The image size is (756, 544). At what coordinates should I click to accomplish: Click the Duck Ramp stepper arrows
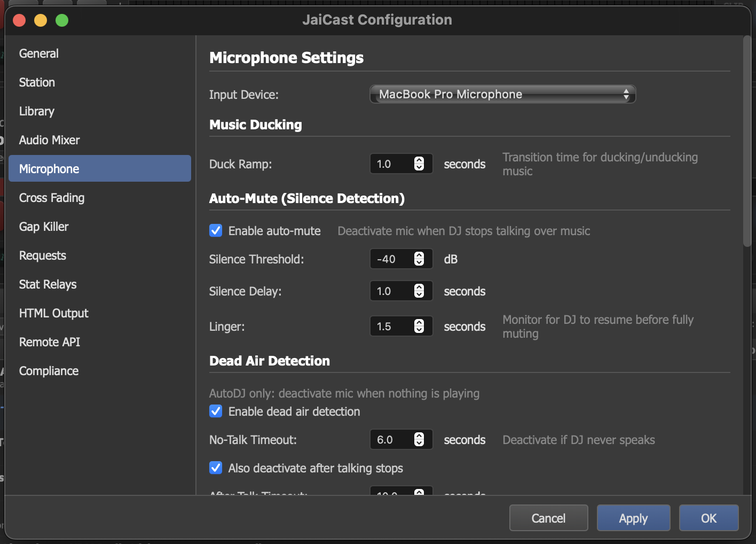(419, 164)
